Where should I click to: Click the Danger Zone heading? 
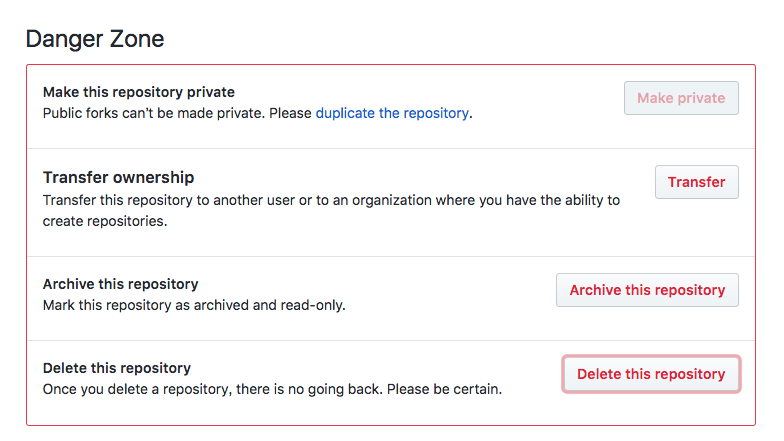click(x=95, y=39)
